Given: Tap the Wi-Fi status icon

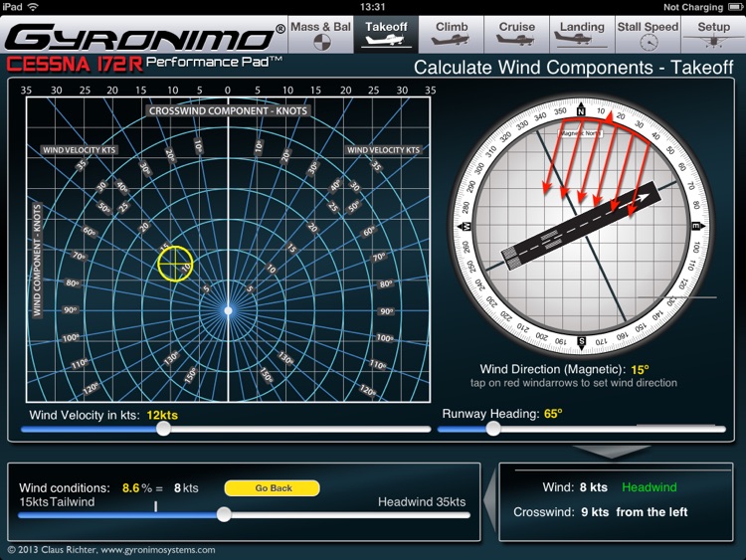Looking at the screenshot, I should tap(33, 7).
